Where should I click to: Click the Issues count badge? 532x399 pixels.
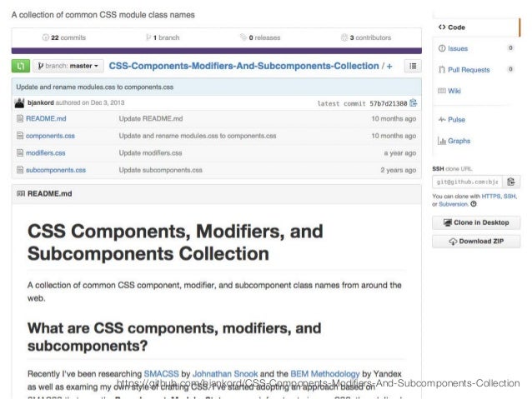[x=510, y=48]
